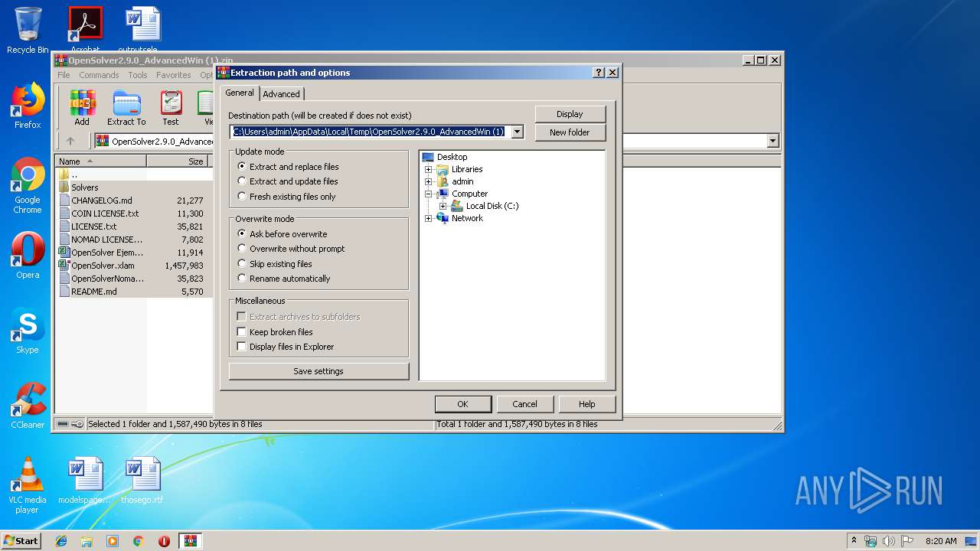Open VLC media player desktop shortcut

pos(28,485)
